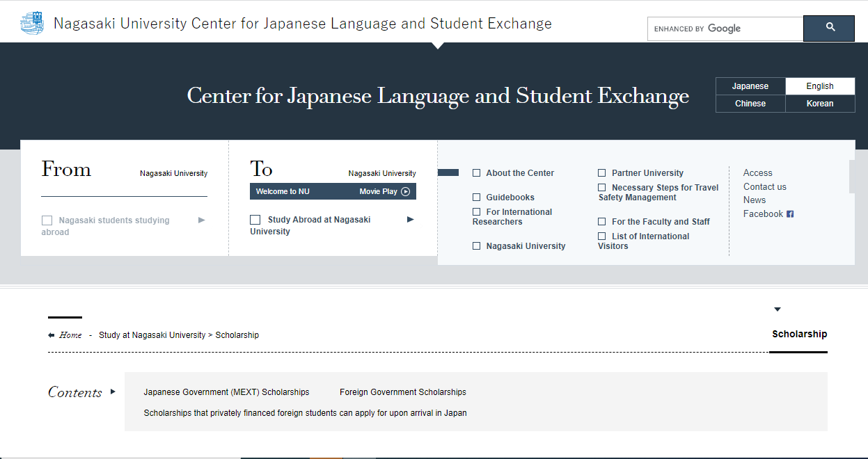Click checkbox icon beside Guidebooks
868x459 pixels.
(x=477, y=198)
